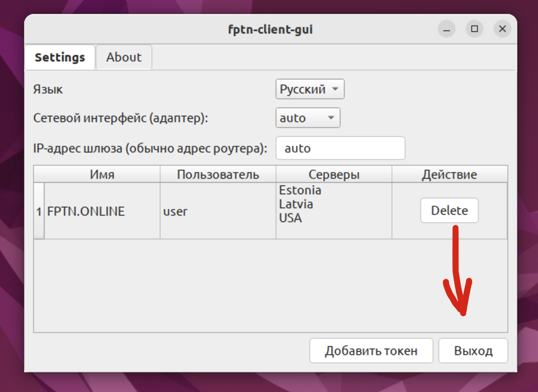Click the Добавить токен button
The width and height of the screenshot is (538, 392).
[371, 351]
